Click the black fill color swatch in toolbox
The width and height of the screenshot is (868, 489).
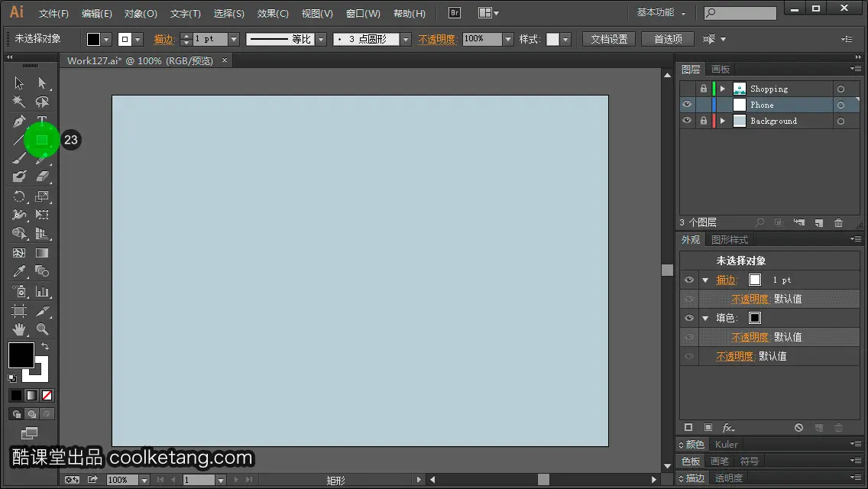click(x=21, y=355)
